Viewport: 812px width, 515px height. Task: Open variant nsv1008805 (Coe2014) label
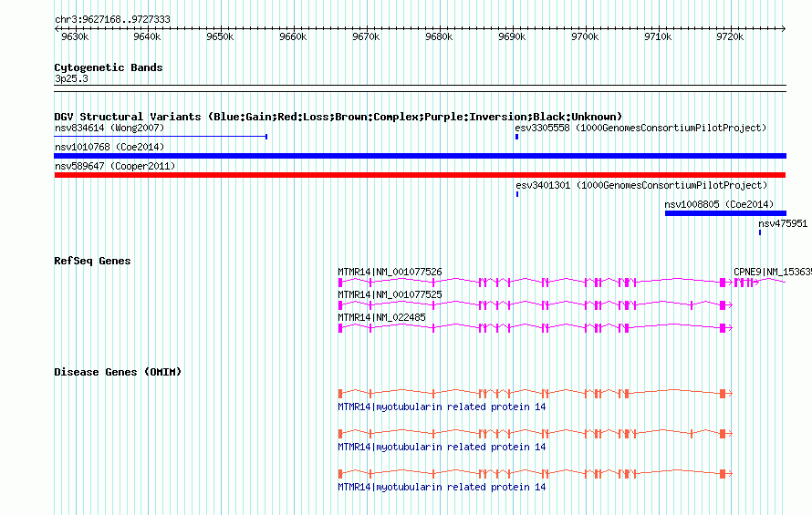pos(719,204)
